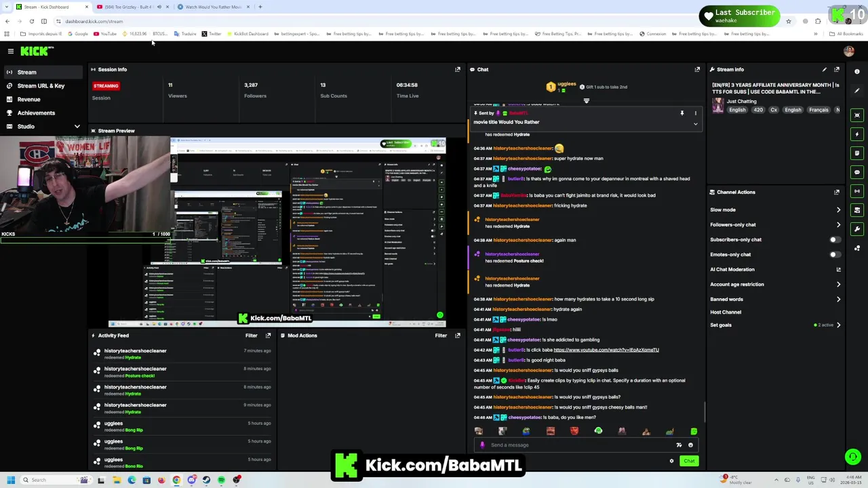Open the YouTube link in chat
The height and width of the screenshot is (488, 868).
(x=606, y=350)
